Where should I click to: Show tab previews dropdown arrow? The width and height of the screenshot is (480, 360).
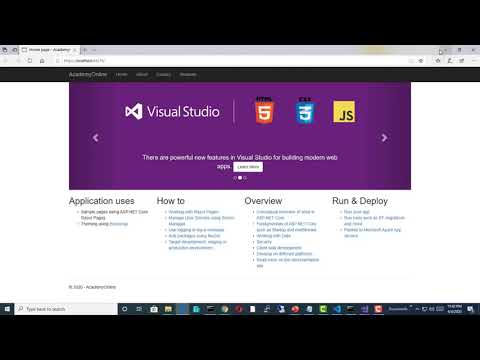pyautogui.click(x=94, y=50)
